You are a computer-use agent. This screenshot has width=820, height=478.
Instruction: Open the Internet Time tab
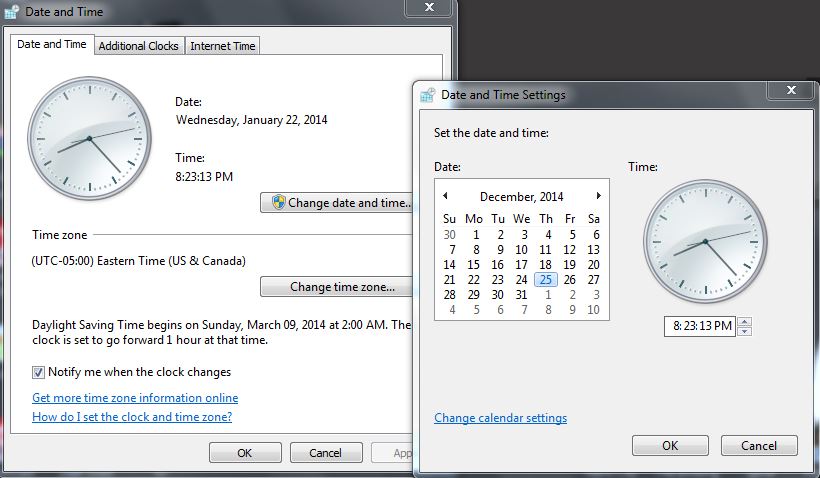pos(223,46)
